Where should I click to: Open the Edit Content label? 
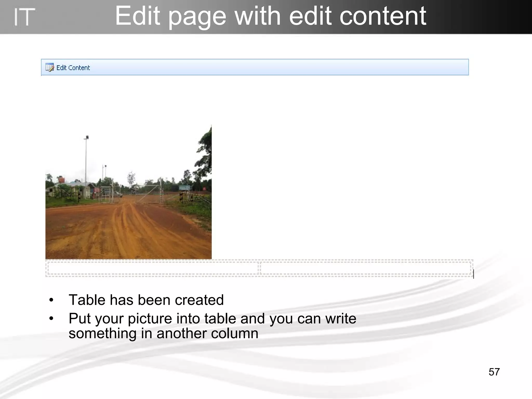click(x=73, y=68)
